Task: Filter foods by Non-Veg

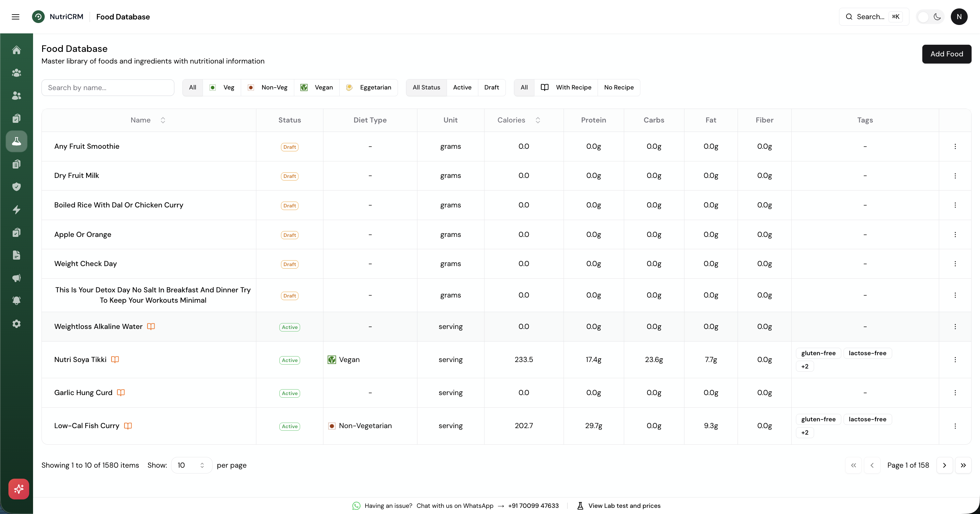Action: pyautogui.click(x=267, y=88)
